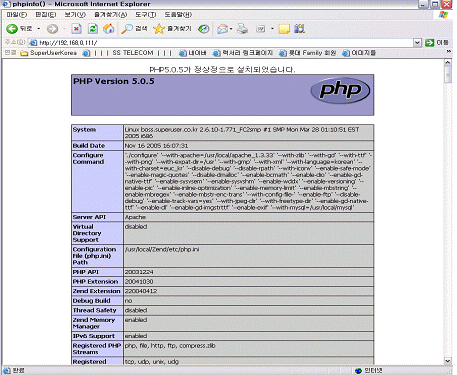Open Edit icon dropdown arrow
The height and width of the screenshot is (375, 457).
tap(272, 29)
